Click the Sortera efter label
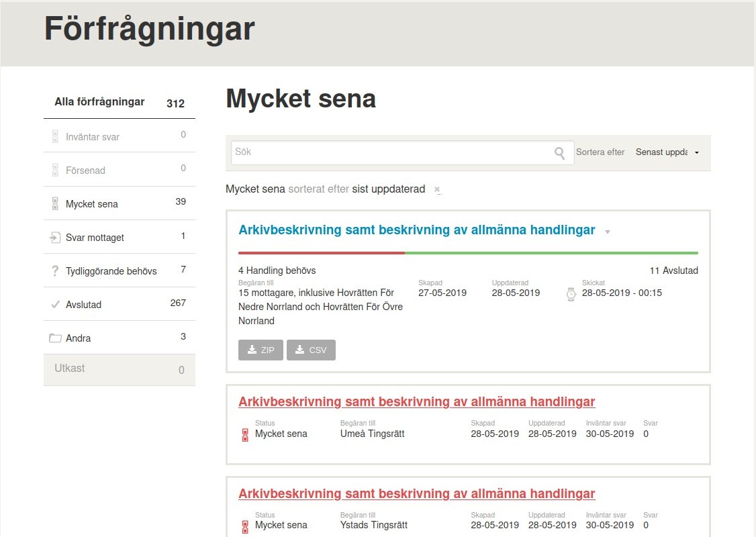Image resolution: width=756 pixels, height=537 pixels. (600, 152)
